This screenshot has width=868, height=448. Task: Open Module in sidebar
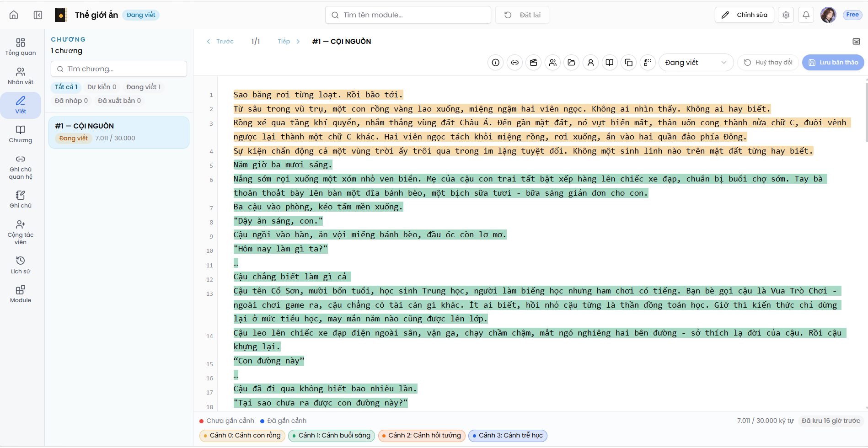(21, 294)
